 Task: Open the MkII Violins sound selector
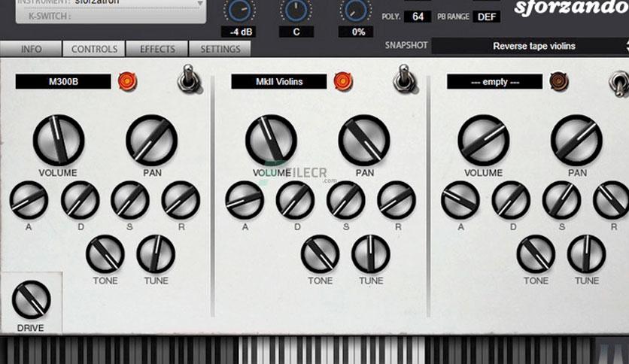[279, 82]
